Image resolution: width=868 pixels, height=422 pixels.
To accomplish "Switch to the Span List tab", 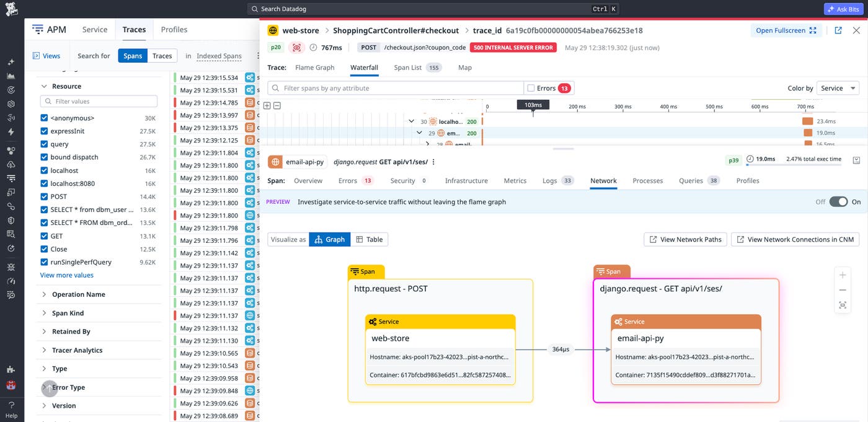I will (418, 68).
